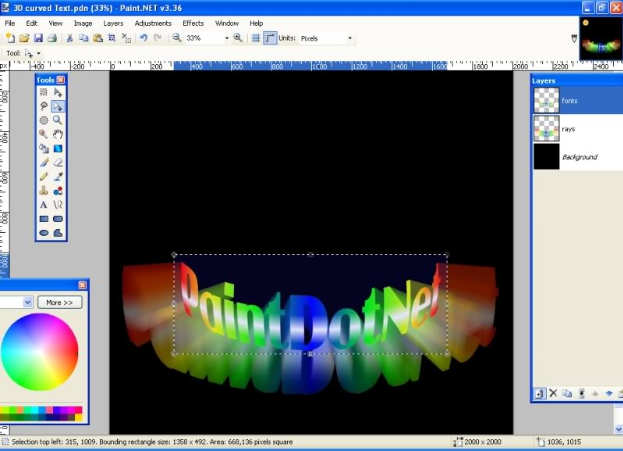
Task: Zoom out with the minus magnifier
Action: [177, 38]
